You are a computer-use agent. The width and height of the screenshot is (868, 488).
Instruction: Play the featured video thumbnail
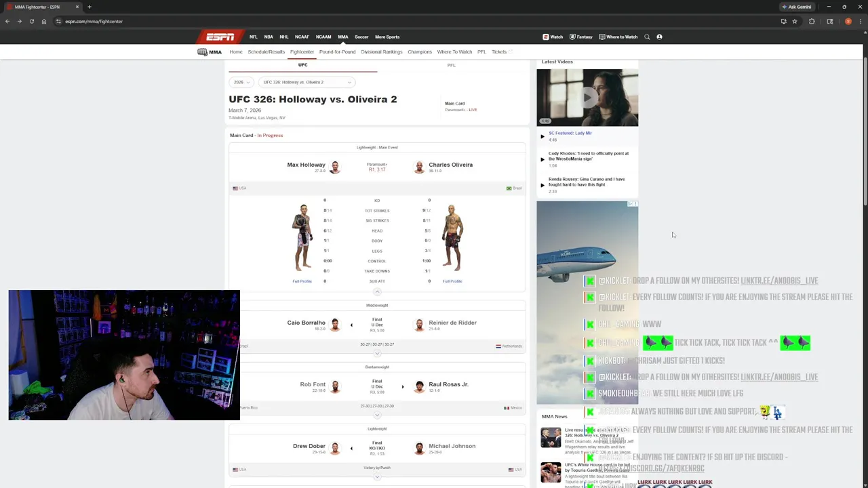[587, 98]
